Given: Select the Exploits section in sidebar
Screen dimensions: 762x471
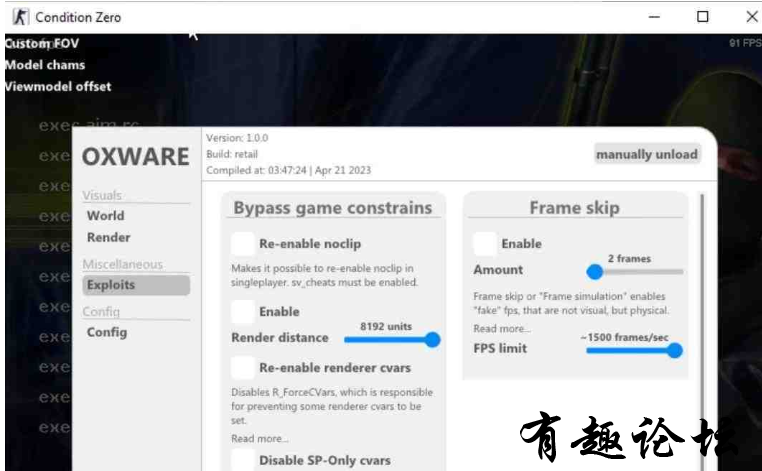Looking at the screenshot, I should point(136,285).
